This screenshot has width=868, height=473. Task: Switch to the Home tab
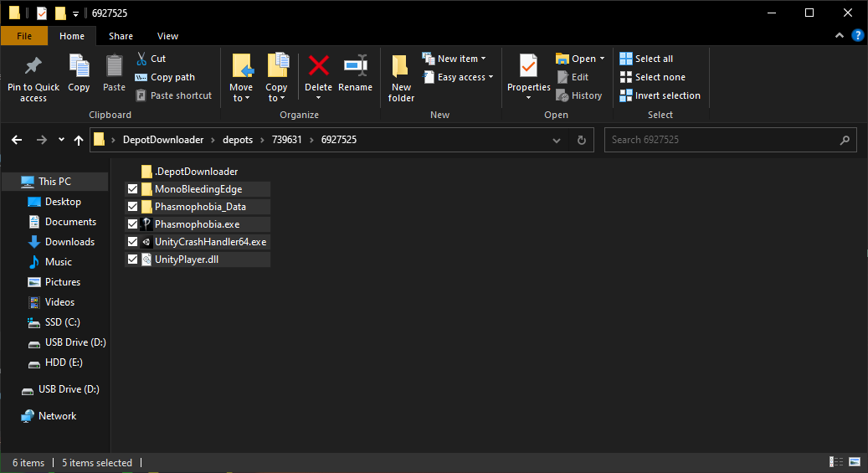[72, 36]
